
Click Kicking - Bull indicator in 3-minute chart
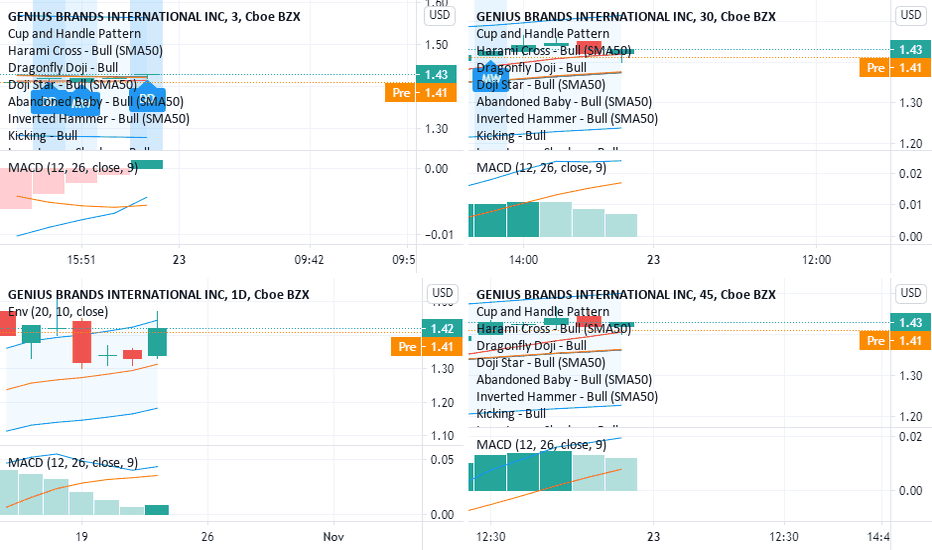tap(43, 136)
